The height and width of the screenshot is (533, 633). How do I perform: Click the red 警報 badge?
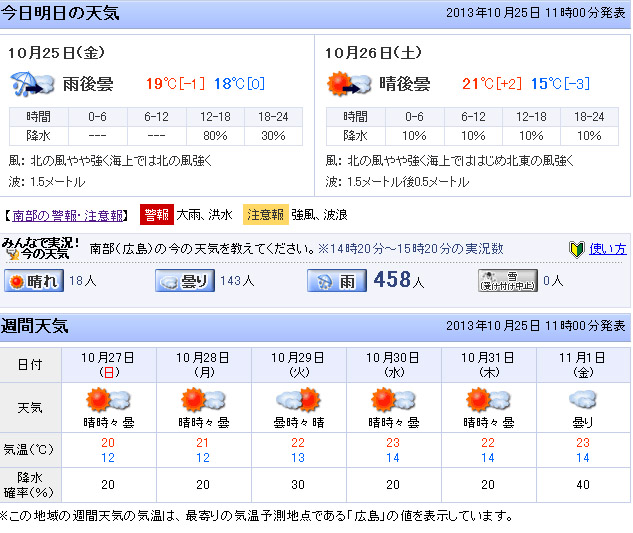(156, 214)
